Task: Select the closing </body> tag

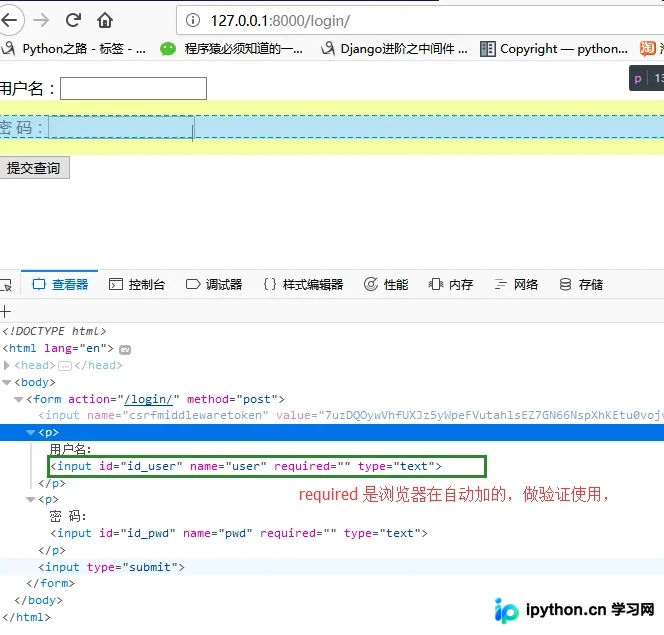Action: coord(39,600)
